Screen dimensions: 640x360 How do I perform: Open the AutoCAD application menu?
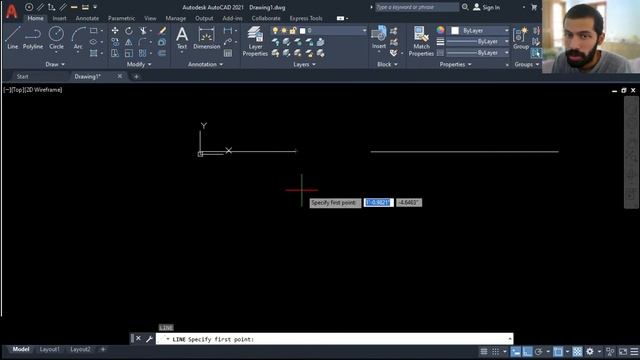pyautogui.click(x=11, y=11)
